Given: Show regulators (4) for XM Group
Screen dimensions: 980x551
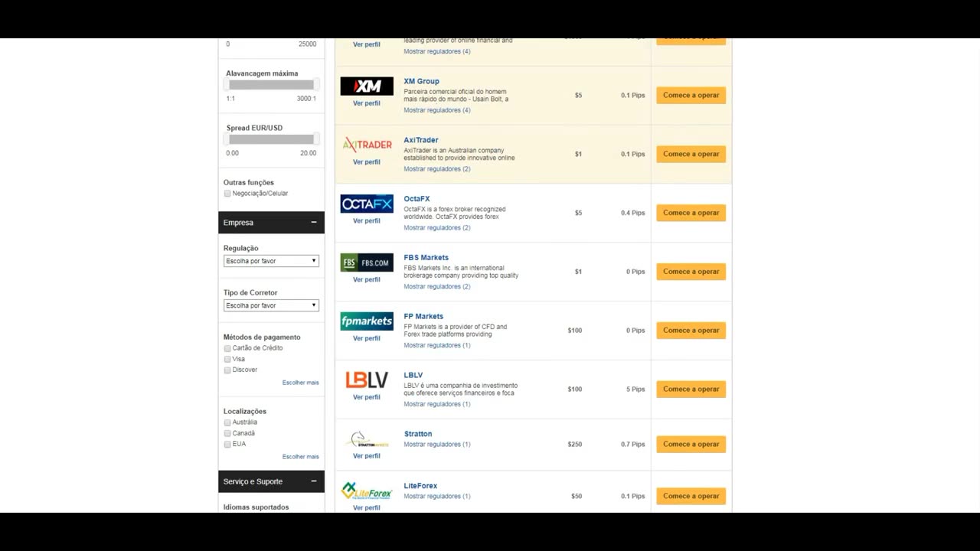Looking at the screenshot, I should coord(437,110).
